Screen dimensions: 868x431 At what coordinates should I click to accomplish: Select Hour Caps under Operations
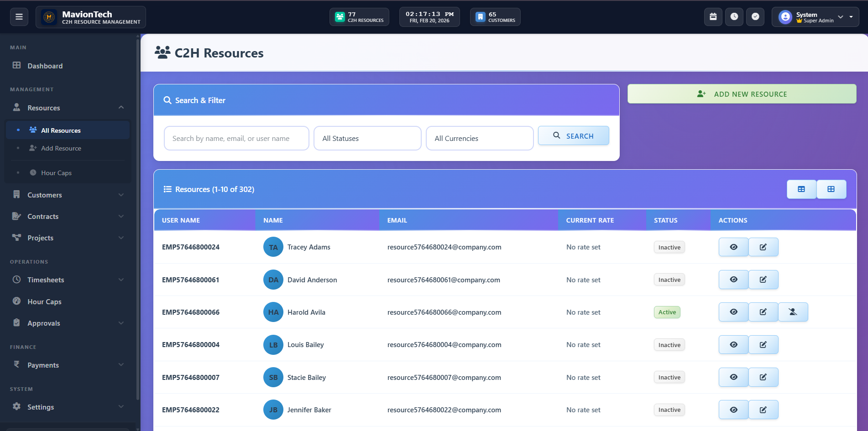coord(44,301)
